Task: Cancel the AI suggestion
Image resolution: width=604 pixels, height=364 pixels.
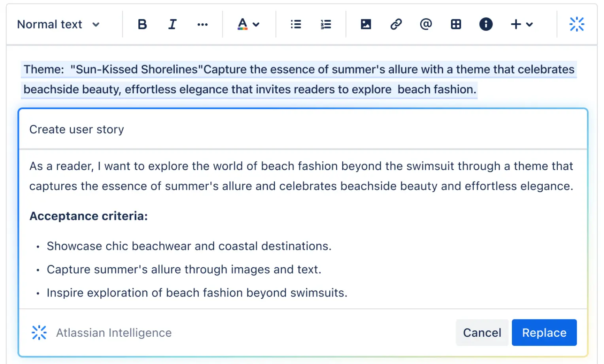Action: 482,333
